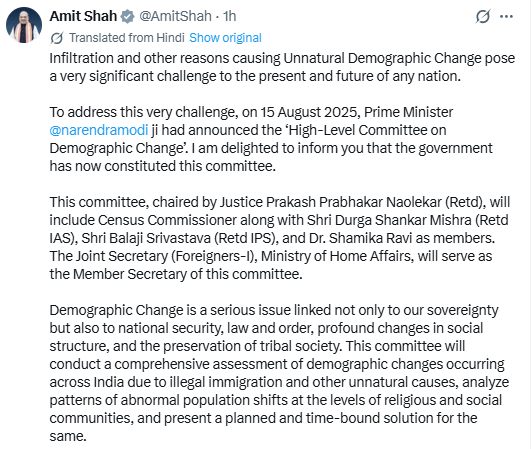This screenshot has height=449, width=532.
Task: Click the paragraph mentioning 15 August 2025
Action: (x=271, y=139)
